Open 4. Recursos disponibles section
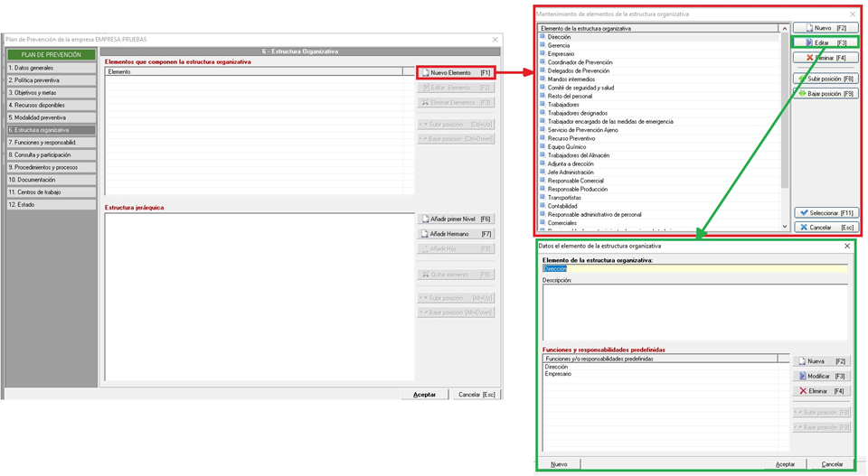 pos(51,105)
